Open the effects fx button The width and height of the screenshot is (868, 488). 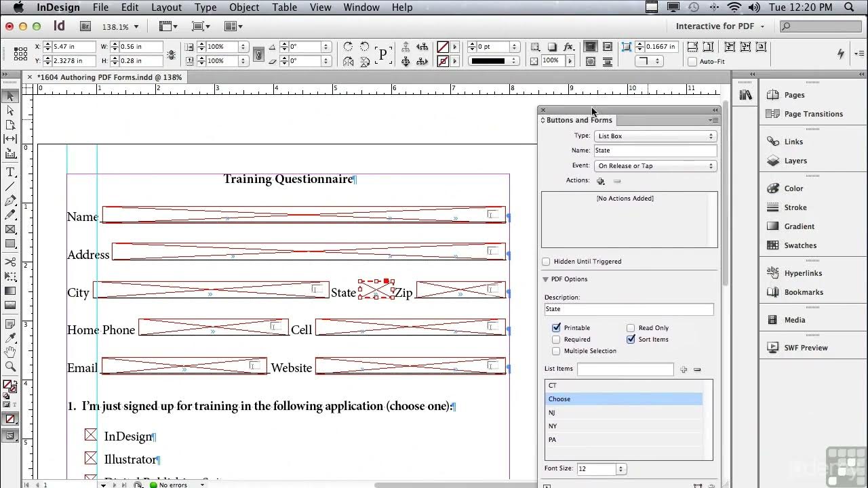coord(568,47)
